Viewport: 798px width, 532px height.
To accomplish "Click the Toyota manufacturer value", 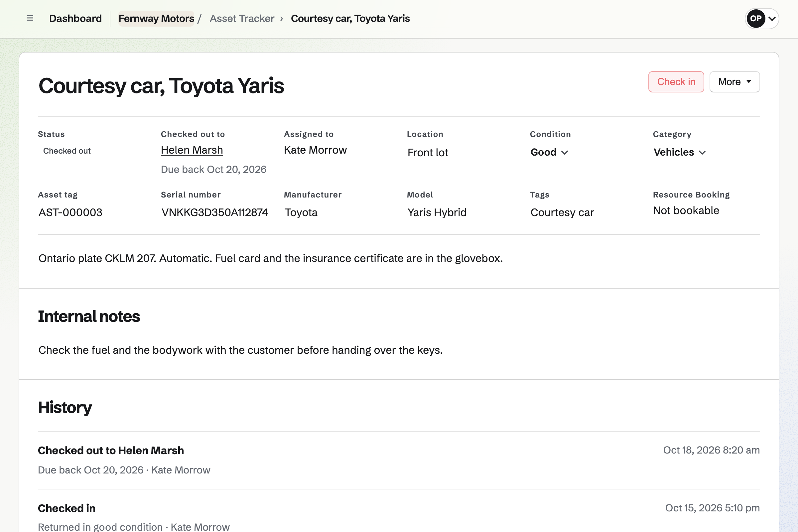I will tap(301, 212).
